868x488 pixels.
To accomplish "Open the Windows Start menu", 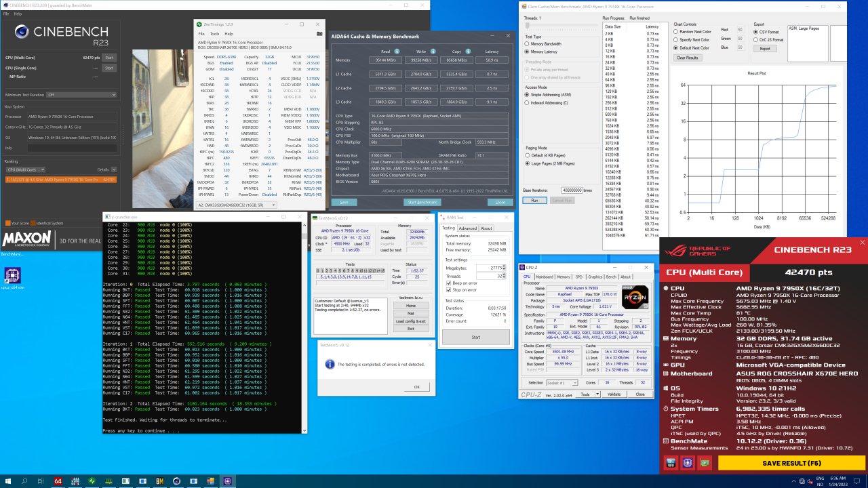I will point(8,481).
